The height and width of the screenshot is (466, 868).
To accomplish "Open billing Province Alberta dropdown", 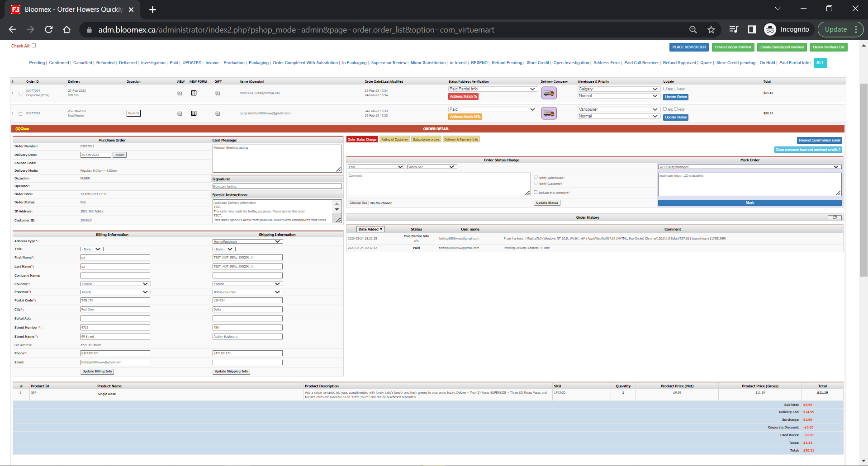I will (115, 292).
